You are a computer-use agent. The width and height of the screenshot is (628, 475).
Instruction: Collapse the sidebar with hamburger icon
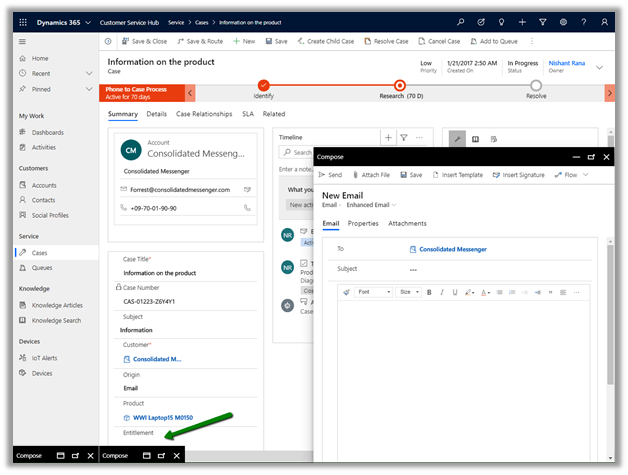(x=22, y=41)
